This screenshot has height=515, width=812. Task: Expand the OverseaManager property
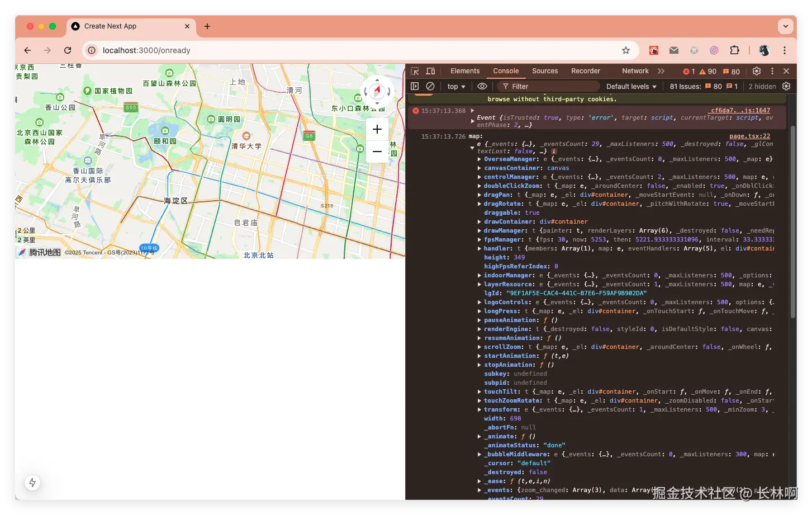pyautogui.click(x=479, y=159)
